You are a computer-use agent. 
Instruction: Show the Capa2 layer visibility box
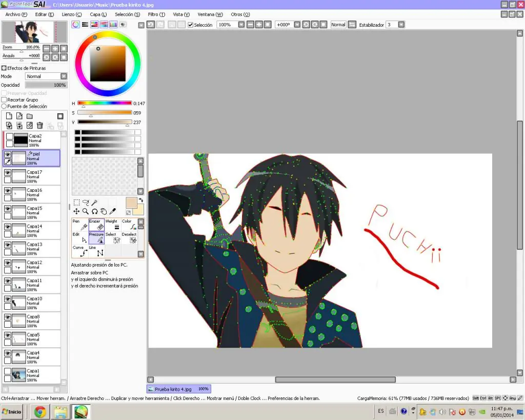[9, 136]
